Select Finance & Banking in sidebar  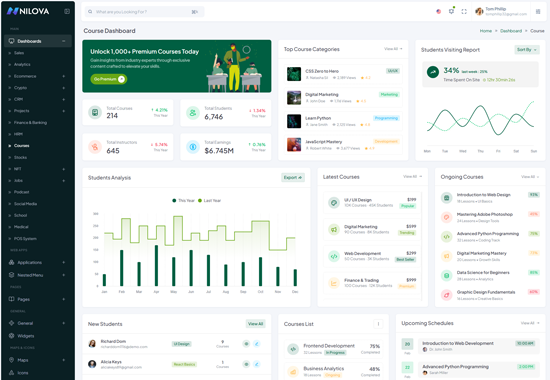point(30,122)
